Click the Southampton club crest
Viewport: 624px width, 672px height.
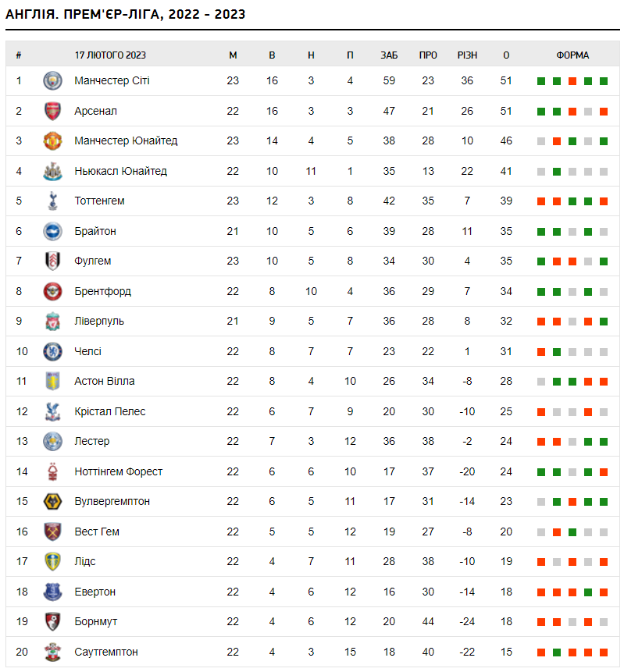pos(52,652)
